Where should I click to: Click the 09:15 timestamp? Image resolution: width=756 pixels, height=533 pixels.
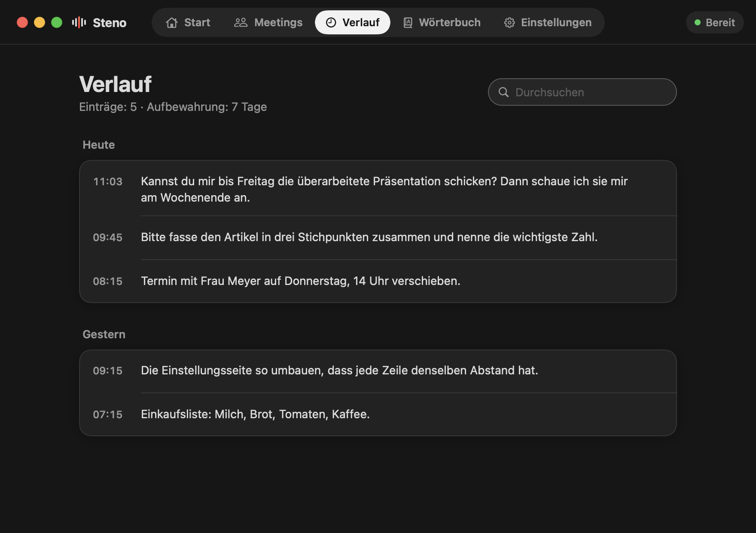(x=108, y=371)
